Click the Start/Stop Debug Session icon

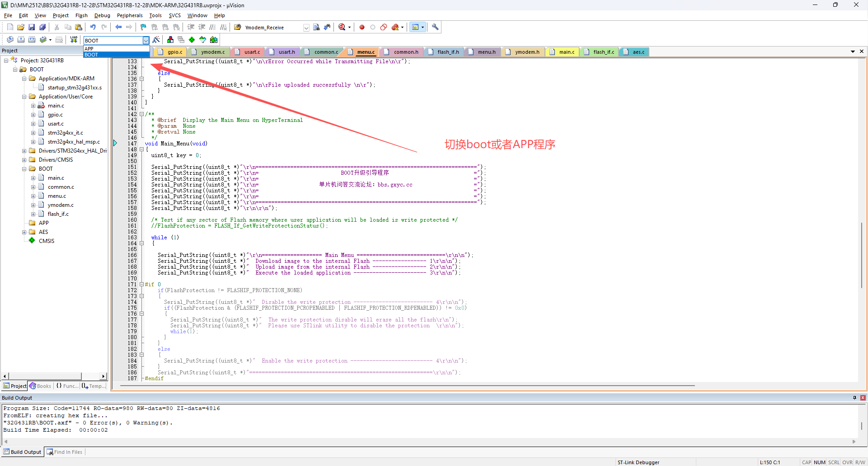[342, 27]
